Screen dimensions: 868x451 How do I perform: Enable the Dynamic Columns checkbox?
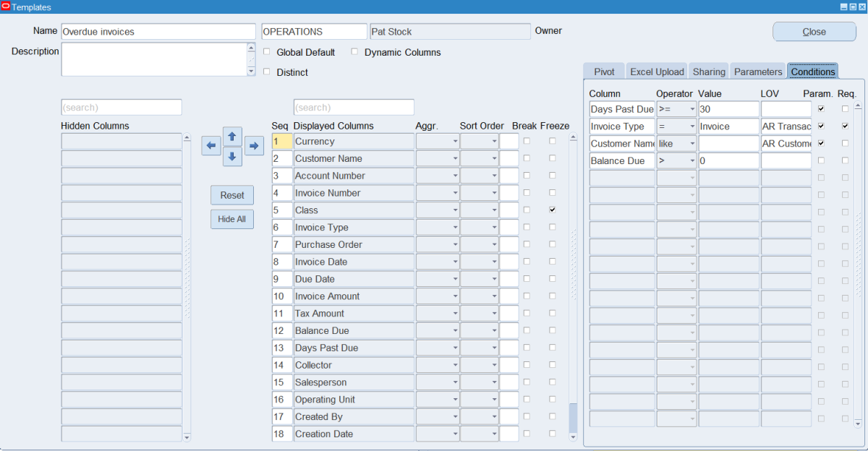[x=354, y=52]
